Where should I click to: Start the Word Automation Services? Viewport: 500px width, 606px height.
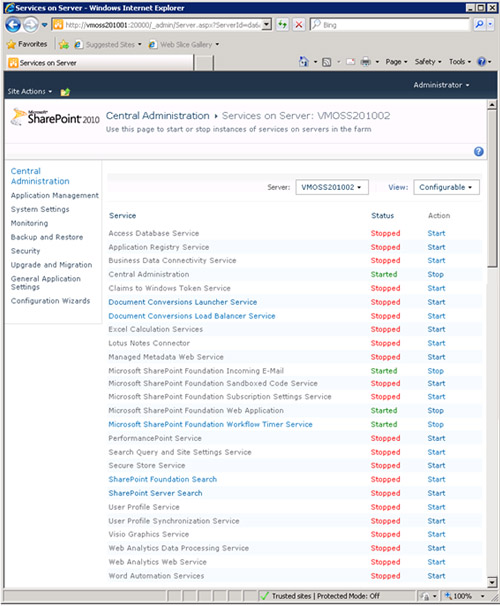pos(436,576)
